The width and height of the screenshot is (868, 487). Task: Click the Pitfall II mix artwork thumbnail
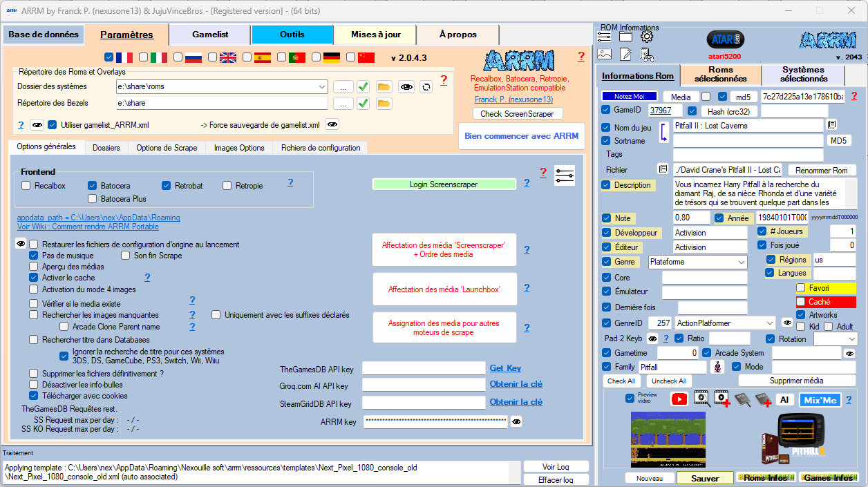click(x=794, y=440)
